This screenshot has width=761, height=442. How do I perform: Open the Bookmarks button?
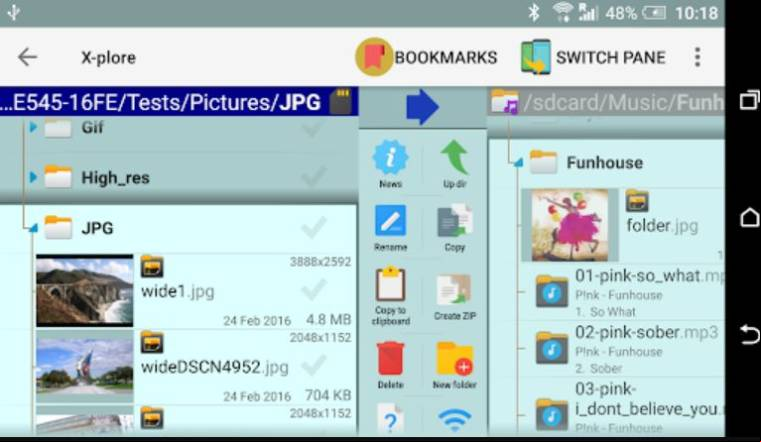[427, 57]
